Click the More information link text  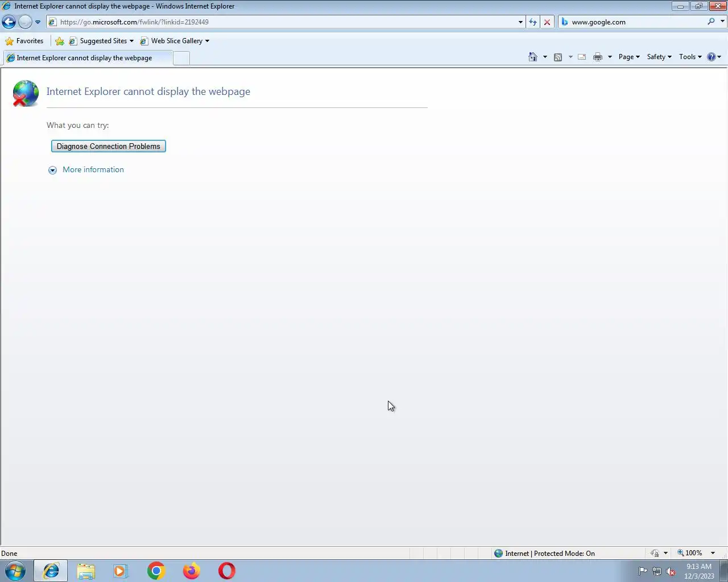(93, 169)
